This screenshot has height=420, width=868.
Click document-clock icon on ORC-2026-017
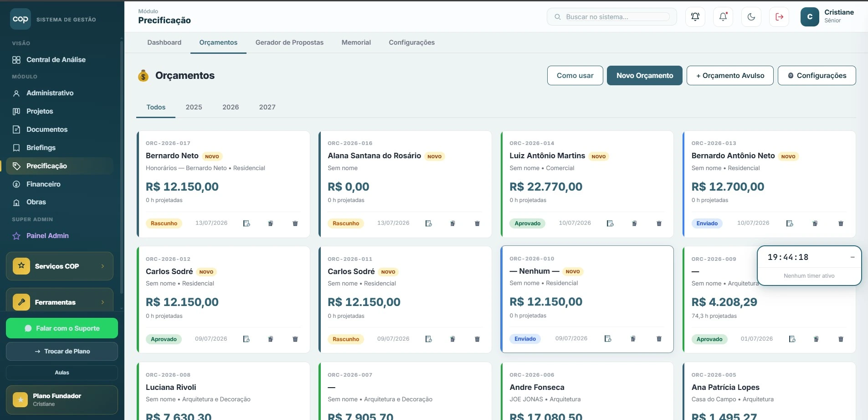coord(247,223)
